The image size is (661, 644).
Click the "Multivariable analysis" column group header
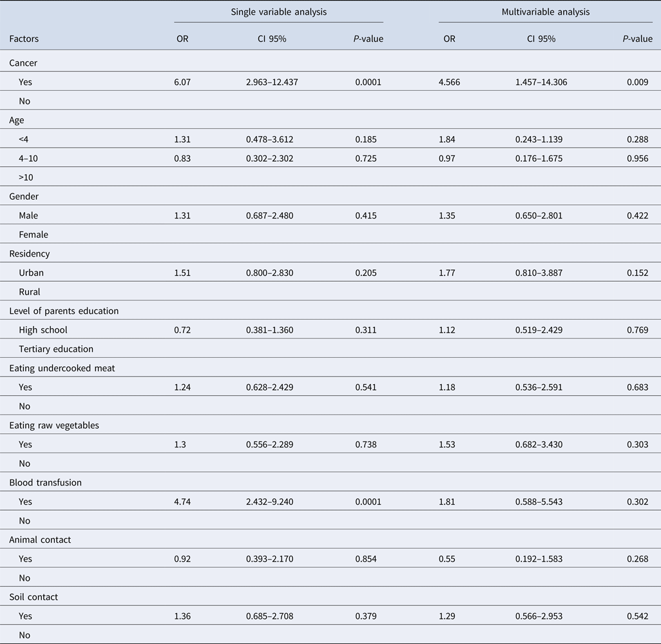point(546,12)
